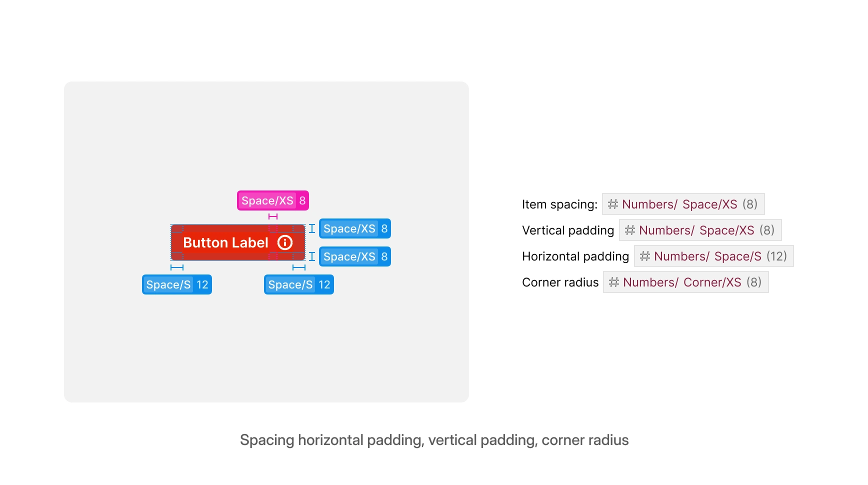Select the Numbers/ Space/S (12) token chip
868x485 pixels.
point(713,256)
